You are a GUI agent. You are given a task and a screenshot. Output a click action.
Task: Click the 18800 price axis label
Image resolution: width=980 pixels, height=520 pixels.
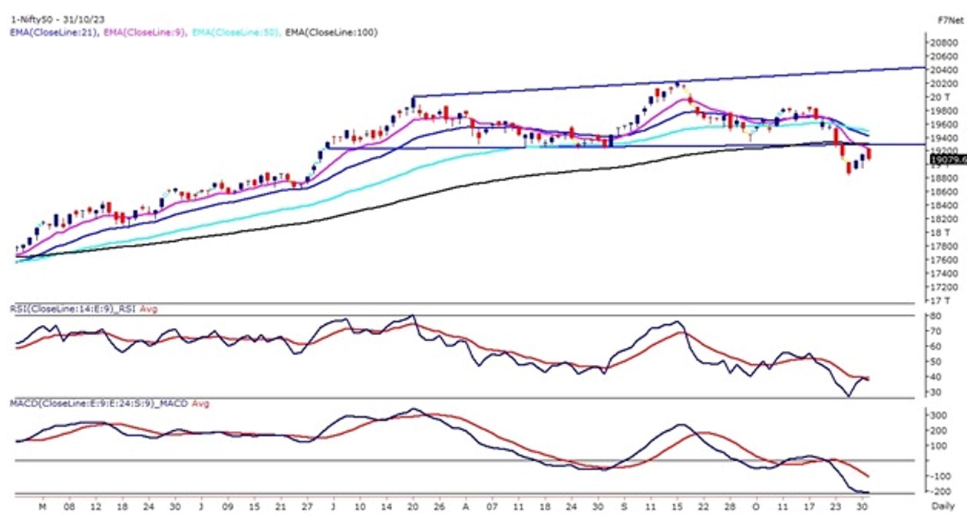coord(945,178)
